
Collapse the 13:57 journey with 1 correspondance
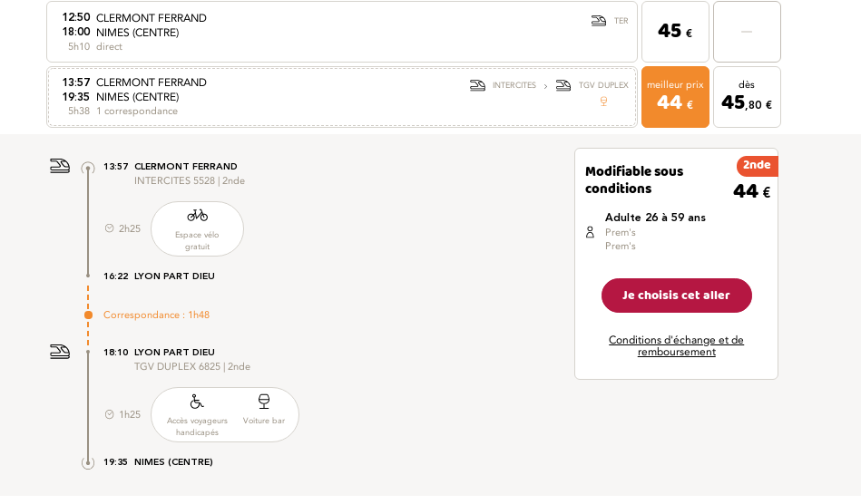click(341, 97)
